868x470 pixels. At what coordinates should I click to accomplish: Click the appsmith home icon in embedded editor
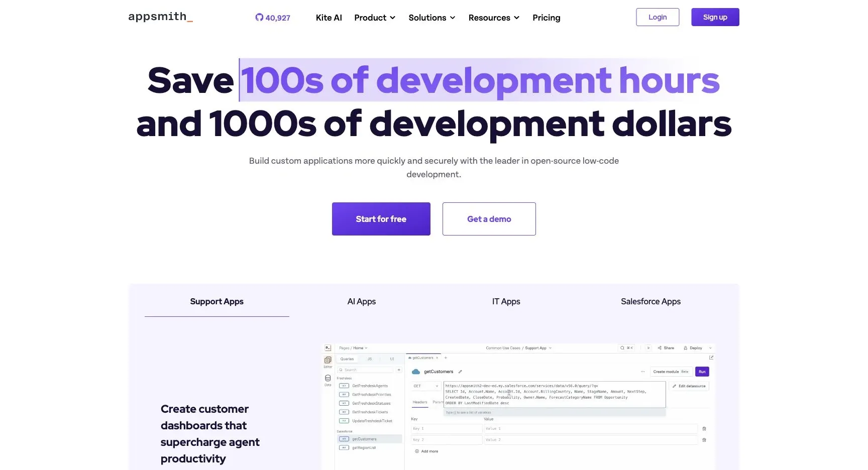[x=328, y=347]
